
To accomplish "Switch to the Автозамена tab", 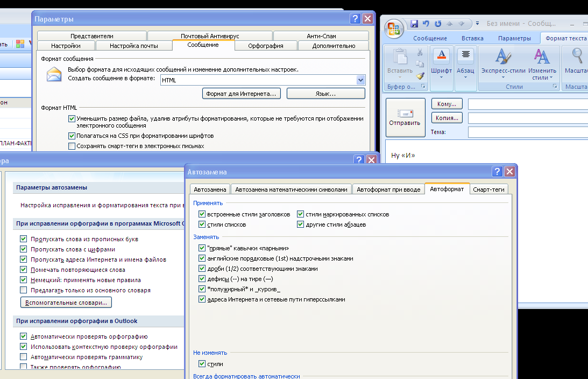I will click(x=210, y=189).
